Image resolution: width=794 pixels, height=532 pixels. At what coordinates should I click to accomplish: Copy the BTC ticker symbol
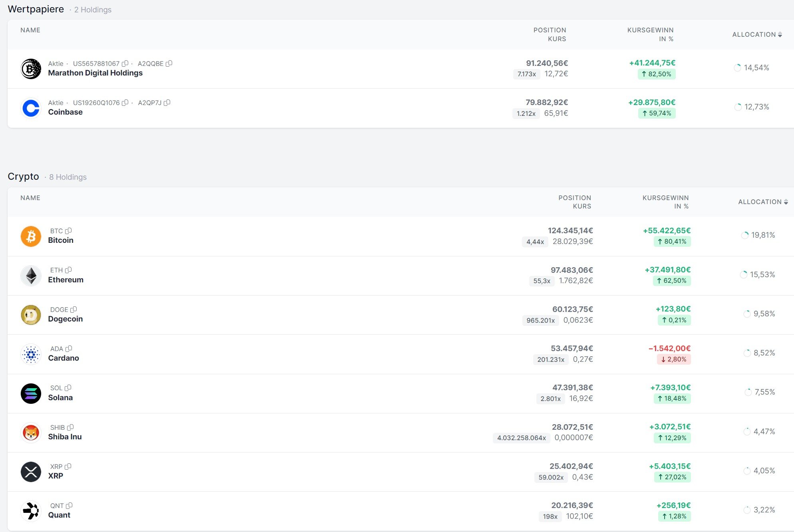coord(68,231)
